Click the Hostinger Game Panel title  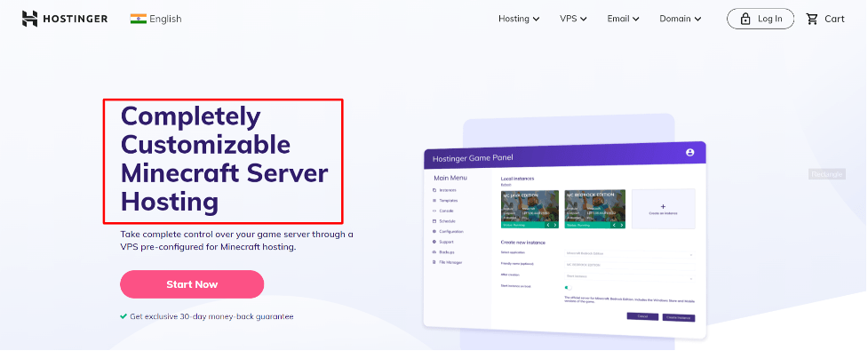coord(473,158)
